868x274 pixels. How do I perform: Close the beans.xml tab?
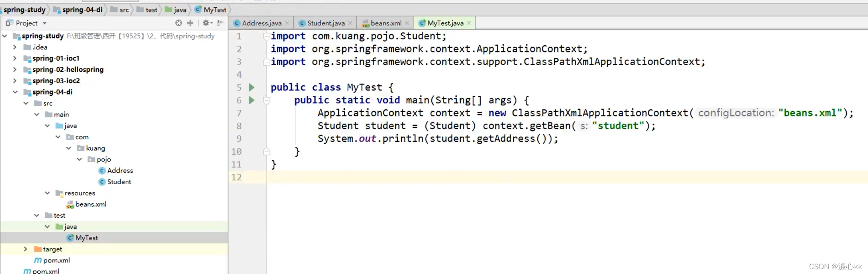click(x=407, y=23)
